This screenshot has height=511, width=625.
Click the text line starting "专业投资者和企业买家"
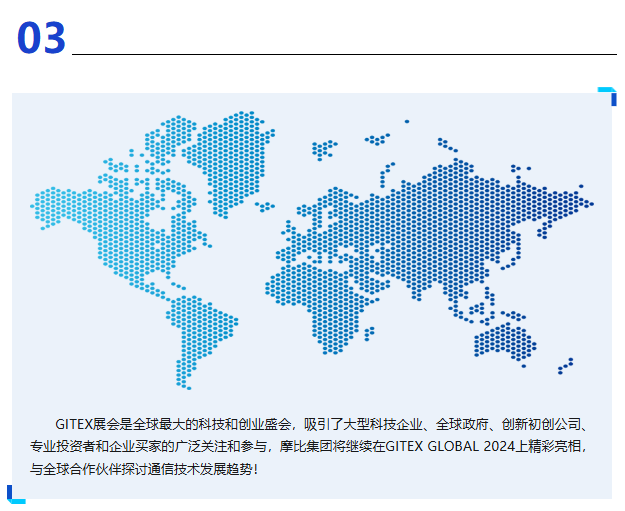point(309,446)
